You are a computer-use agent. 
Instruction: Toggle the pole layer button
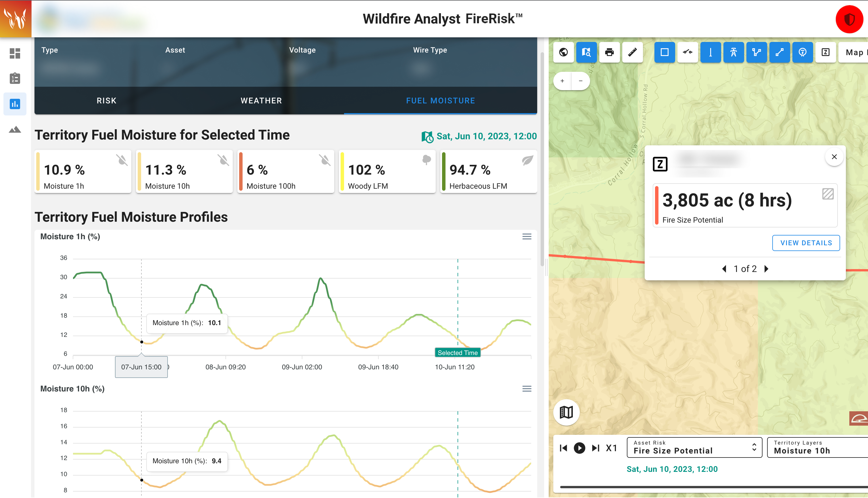[710, 52]
